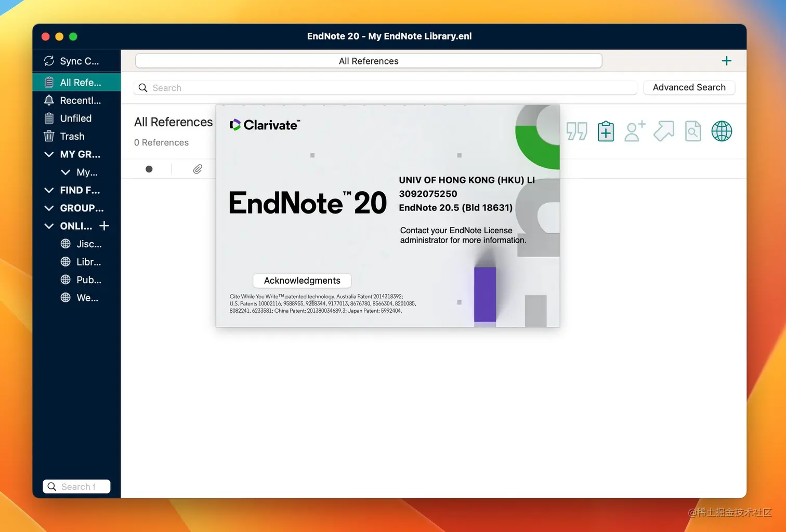Open PubMed online search
786x532 pixels.
click(x=81, y=280)
